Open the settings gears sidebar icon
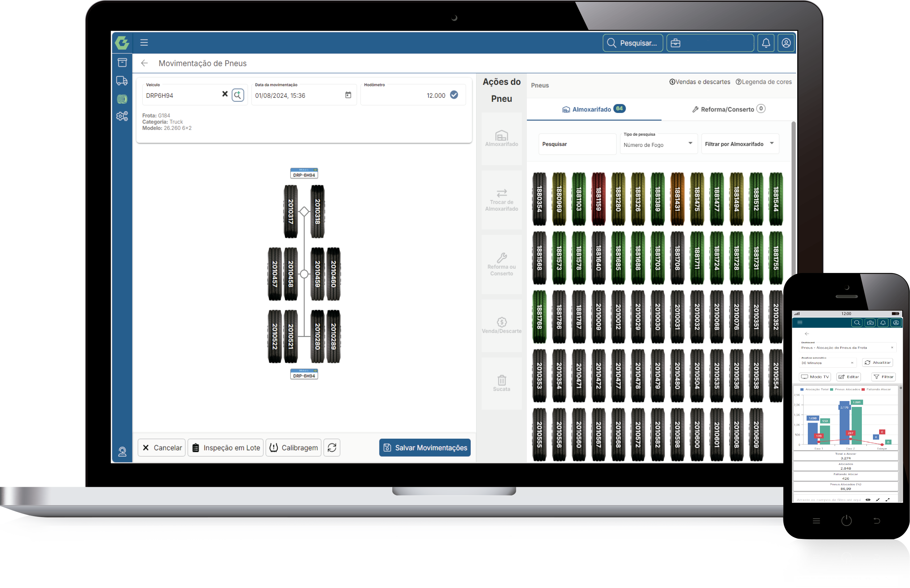The width and height of the screenshot is (910, 588). 122,116
